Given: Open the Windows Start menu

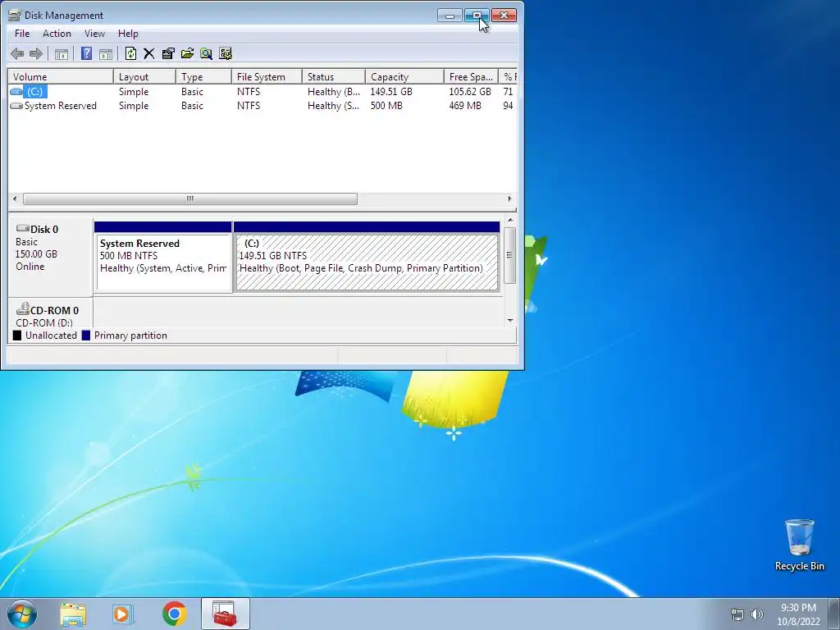Looking at the screenshot, I should [22, 614].
